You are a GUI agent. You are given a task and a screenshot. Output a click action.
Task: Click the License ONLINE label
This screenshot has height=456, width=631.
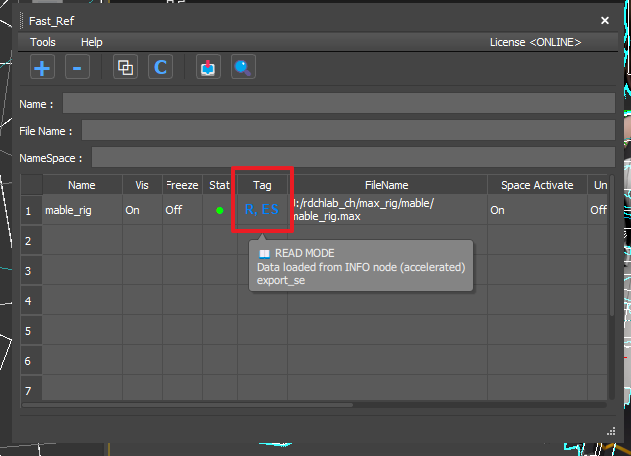pos(535,42)
